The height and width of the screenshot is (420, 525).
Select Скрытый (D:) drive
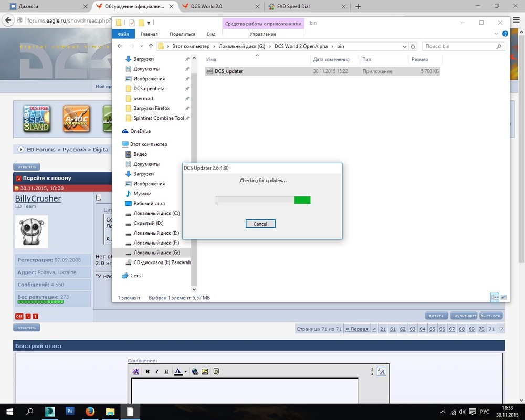coord(149,223)
